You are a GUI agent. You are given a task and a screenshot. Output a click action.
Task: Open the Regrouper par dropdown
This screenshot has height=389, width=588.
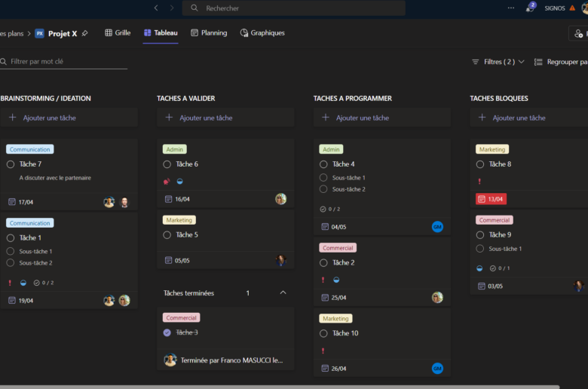[x=560, y=62]
